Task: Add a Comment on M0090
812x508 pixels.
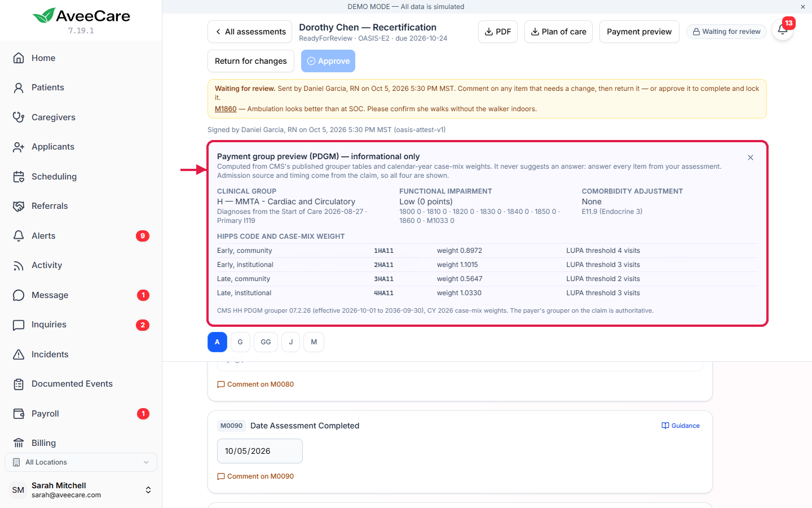Action: [255, 476]
